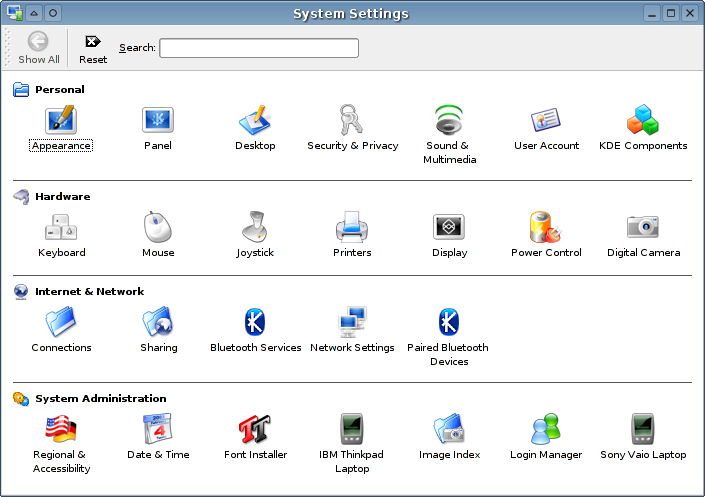Open Power Control settings
The height and width of the screenshot is (497, 705).
tap(546, 229)
